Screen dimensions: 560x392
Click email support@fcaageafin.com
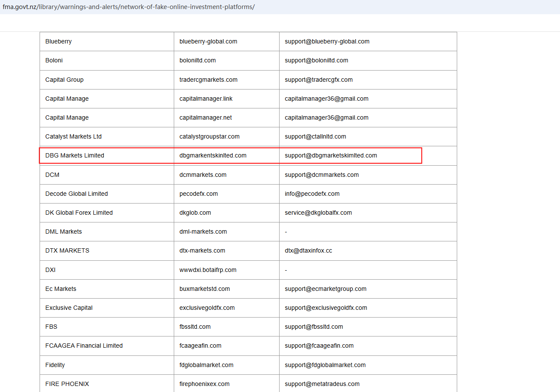coord(319,346)
